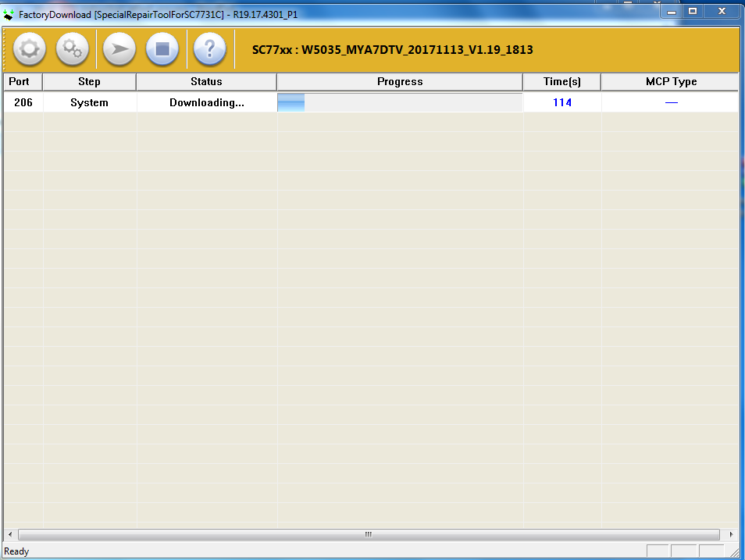
Task: Select the Status column header
Action: tap(206, 82)
